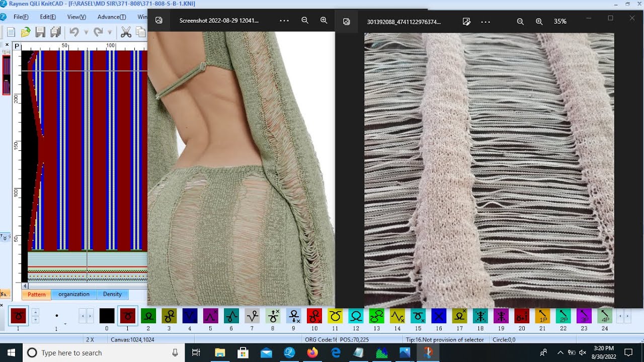Select stitch symbol 2 in the palette

coord(148,316)
